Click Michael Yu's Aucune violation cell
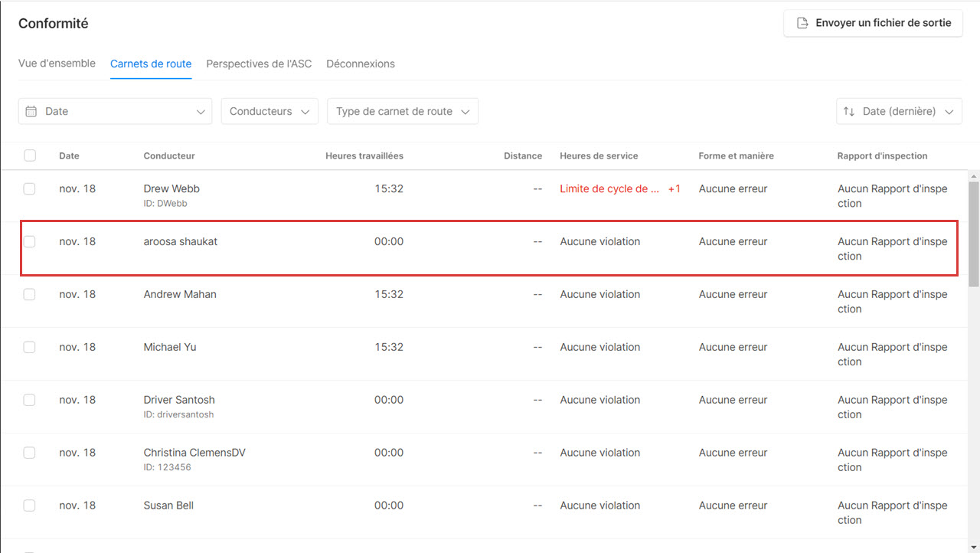This screenshot has width=980, height=553. coord(599,347)
